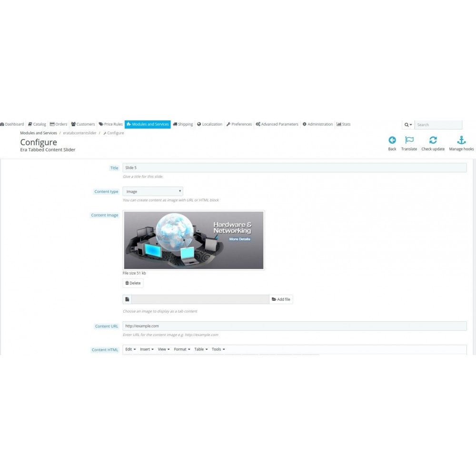Open the Catalog menu

coord(37,124)
